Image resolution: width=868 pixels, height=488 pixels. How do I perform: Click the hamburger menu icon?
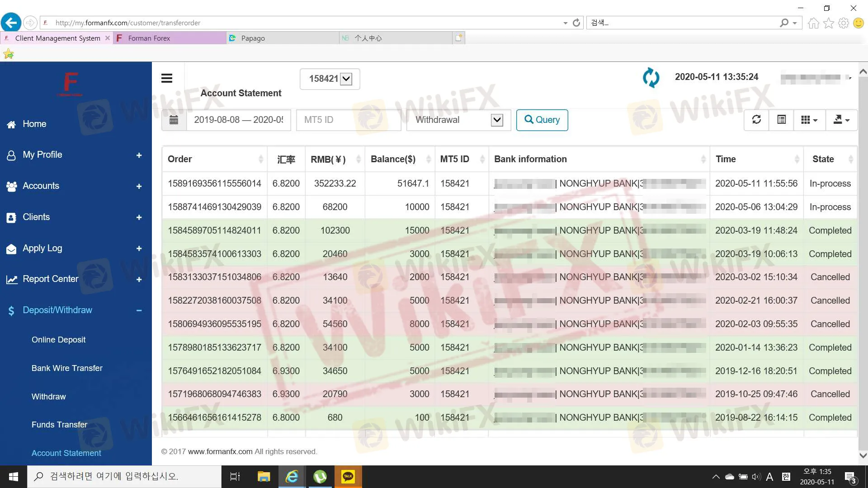click(x=166, y=78)
